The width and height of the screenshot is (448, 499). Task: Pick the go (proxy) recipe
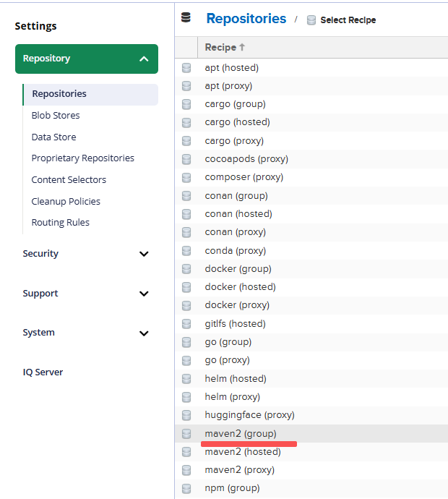tap(228, 360)
